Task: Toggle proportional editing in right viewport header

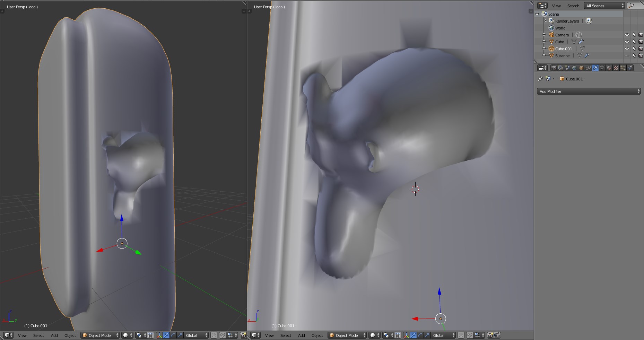Action: [x=461, y=335]
